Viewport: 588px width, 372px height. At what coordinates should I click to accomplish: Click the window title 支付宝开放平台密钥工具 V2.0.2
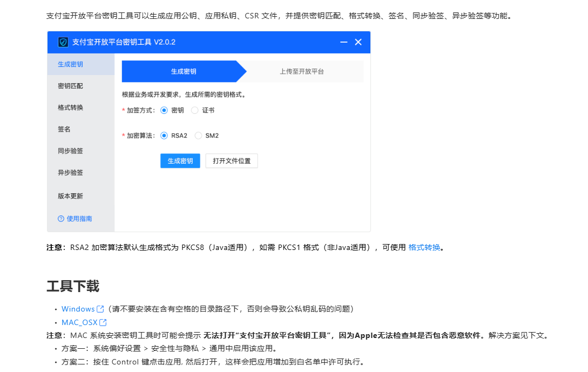click(x=124, y=42)
